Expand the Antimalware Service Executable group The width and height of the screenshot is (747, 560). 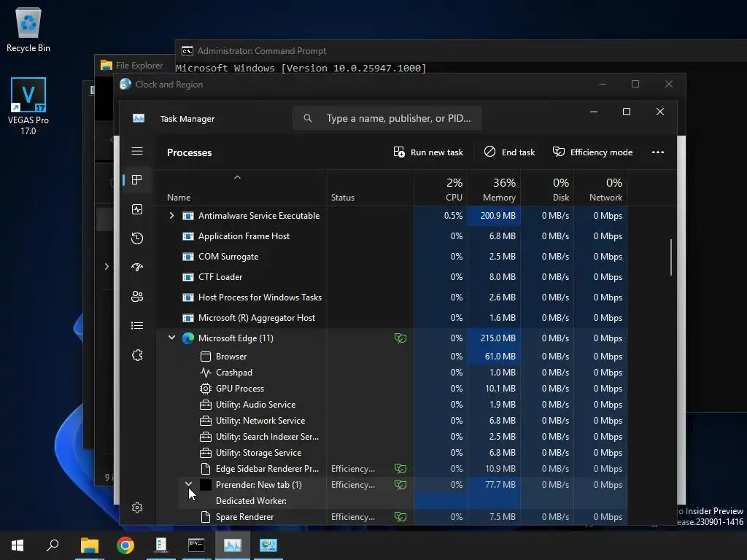click(171, 216)
